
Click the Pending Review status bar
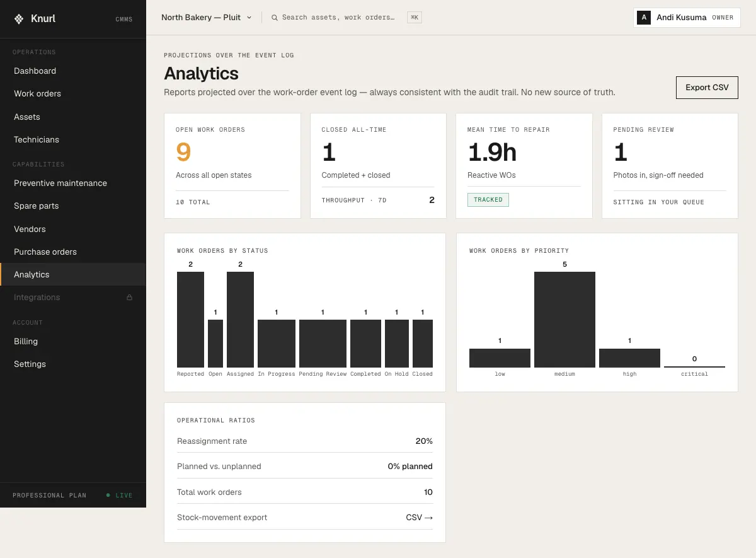[x=323, y=344]
